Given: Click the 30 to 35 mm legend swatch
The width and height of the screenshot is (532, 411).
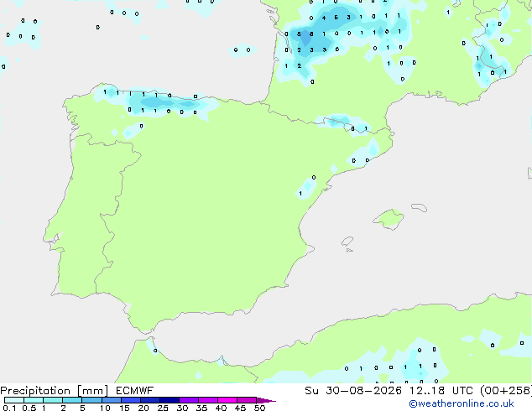Looking at the screenshot, I should click(x=188, y=400).
